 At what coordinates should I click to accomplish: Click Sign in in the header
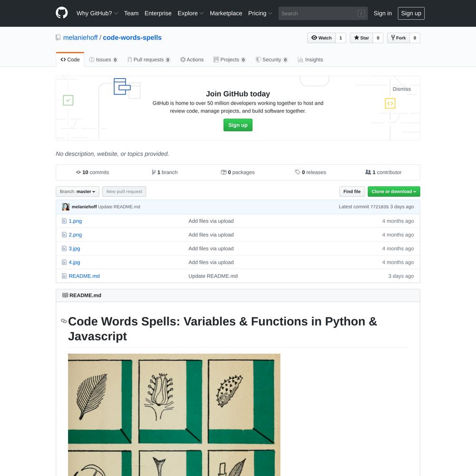click(x=383, y=13)
